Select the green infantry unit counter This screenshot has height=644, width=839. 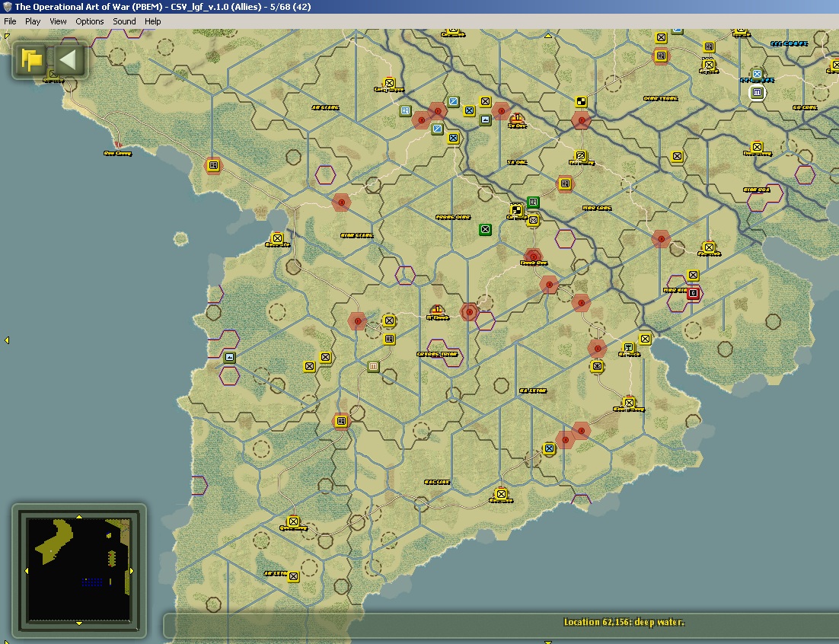pos(485,229)
